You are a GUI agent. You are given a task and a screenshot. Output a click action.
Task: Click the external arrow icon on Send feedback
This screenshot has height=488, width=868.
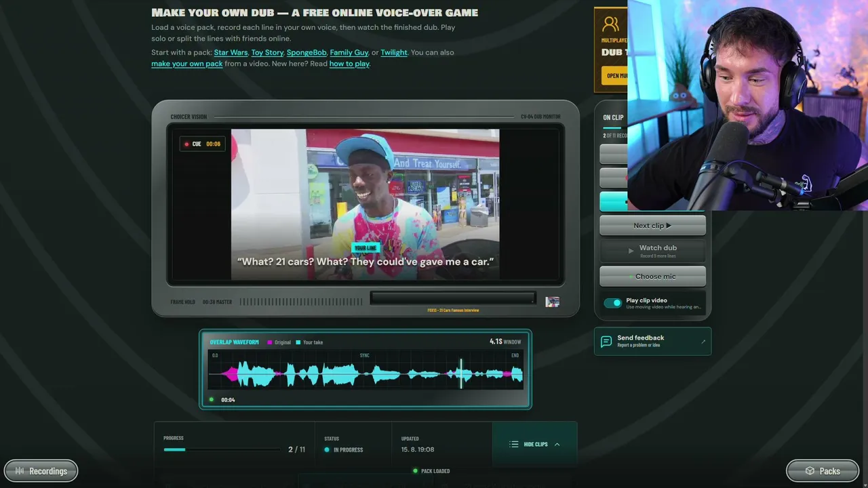[703, 342]
